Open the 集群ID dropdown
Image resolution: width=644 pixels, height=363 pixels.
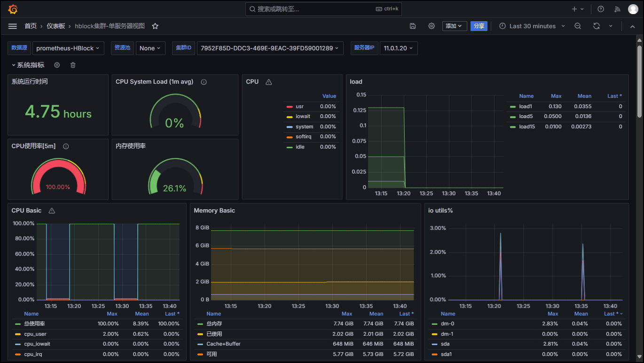click(x=270, y=48)
